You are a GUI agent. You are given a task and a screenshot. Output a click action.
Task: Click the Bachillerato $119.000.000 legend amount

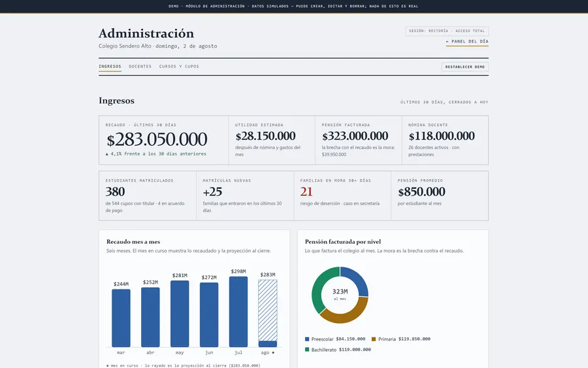click(x=355, y=350)
